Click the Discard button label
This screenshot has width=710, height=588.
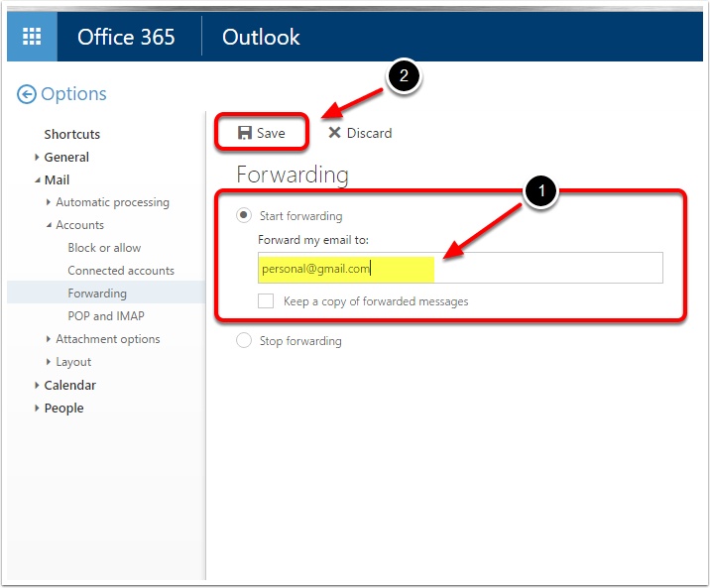coord(369,133)
